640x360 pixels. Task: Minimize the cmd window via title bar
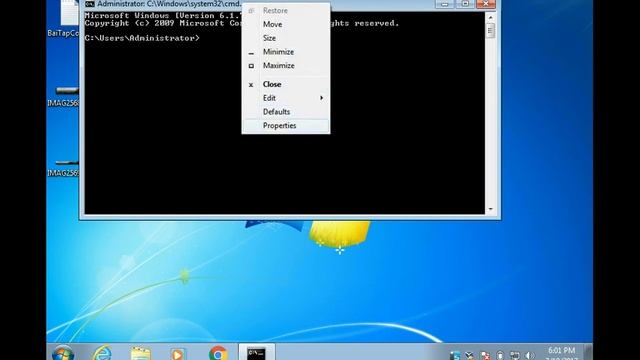[444, 4]
